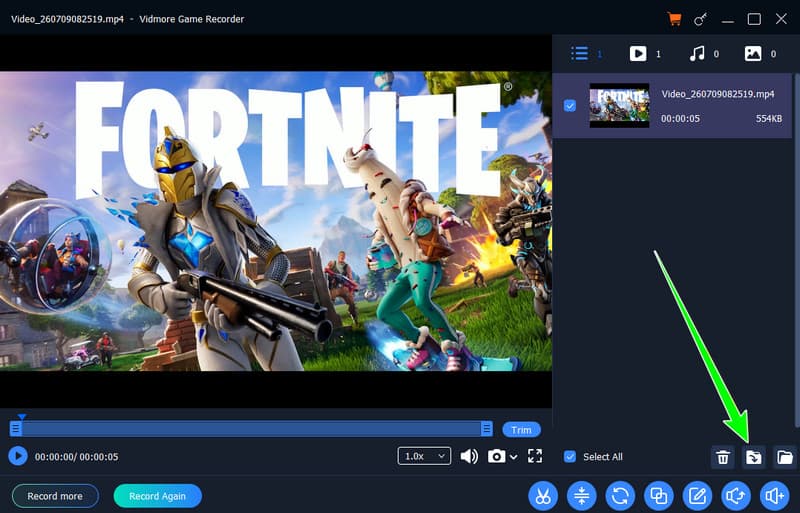The height and width of the screenshot is (513, 800).
Task: Enter fullscreen preview mode
Action: (x=535, y=456)
